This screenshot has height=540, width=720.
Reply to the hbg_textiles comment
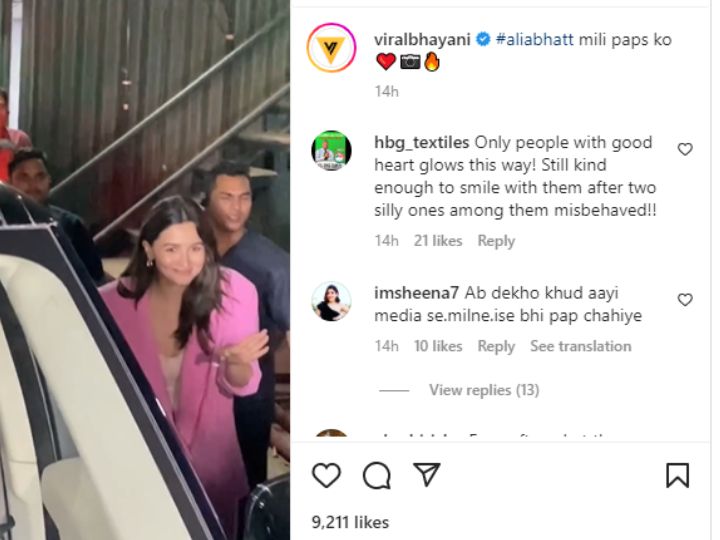[x=496, y=241]
